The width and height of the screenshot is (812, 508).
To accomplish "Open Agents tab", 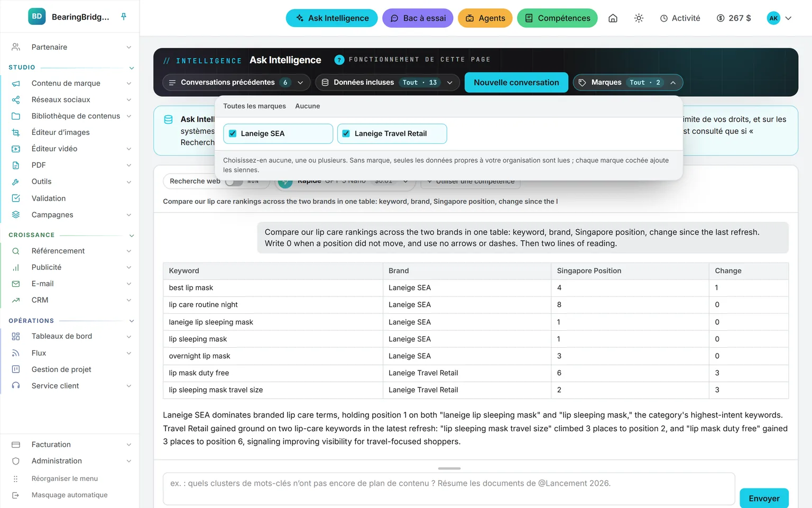I will [x=485, y=18].
